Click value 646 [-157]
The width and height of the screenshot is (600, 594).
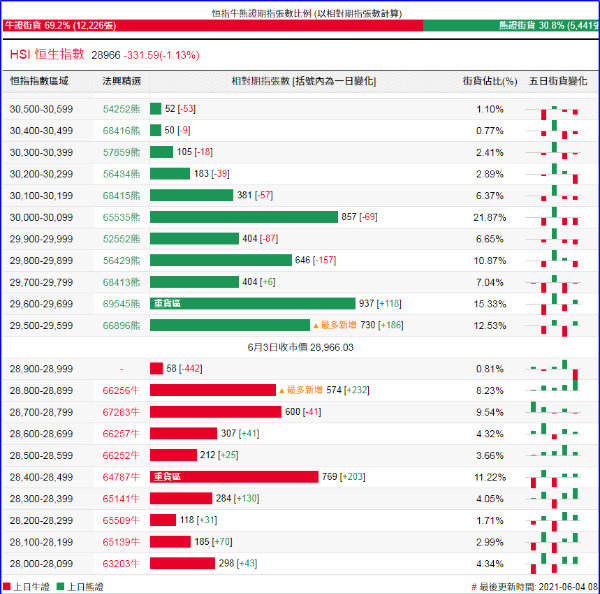(315, 260)
